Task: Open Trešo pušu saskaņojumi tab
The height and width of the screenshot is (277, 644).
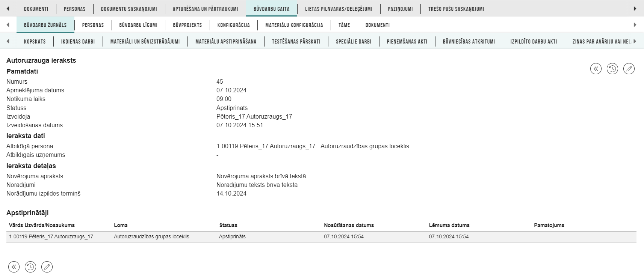Action: click(x=456, y=9)
